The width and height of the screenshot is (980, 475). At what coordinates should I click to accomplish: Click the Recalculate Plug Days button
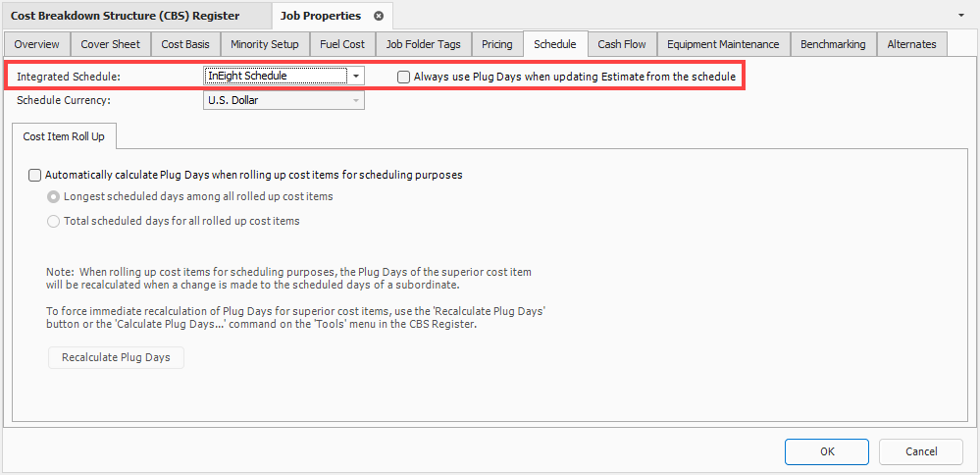116,357
